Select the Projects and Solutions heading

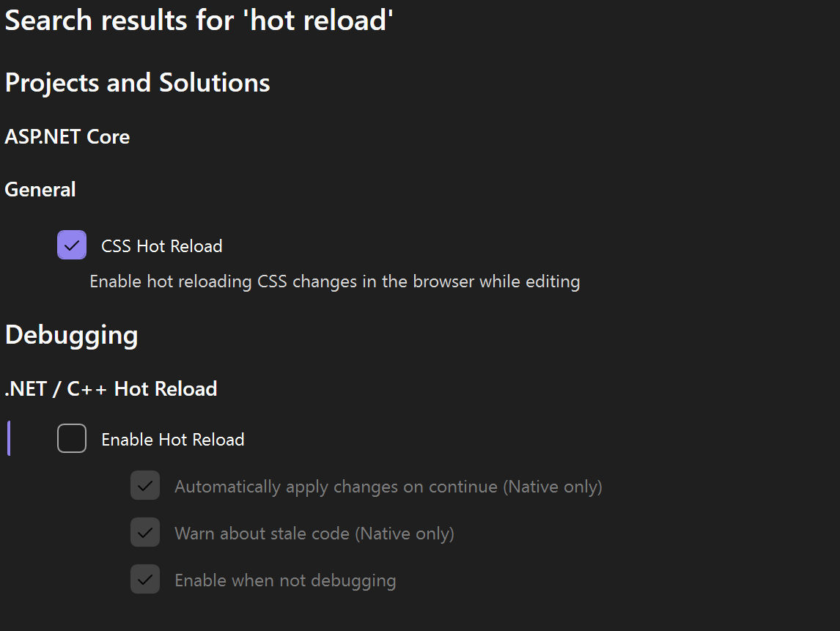tap(137, 83)
